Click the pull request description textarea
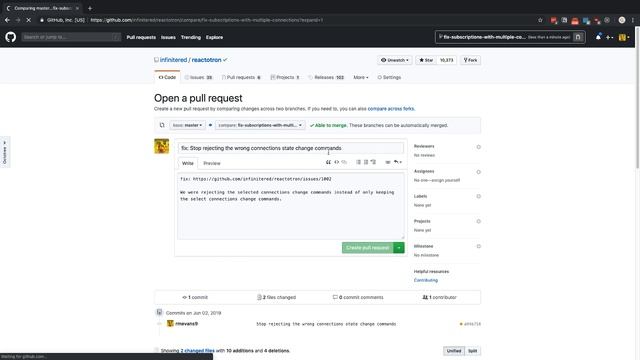The image size is (640, 360). (x=291, y=206)
